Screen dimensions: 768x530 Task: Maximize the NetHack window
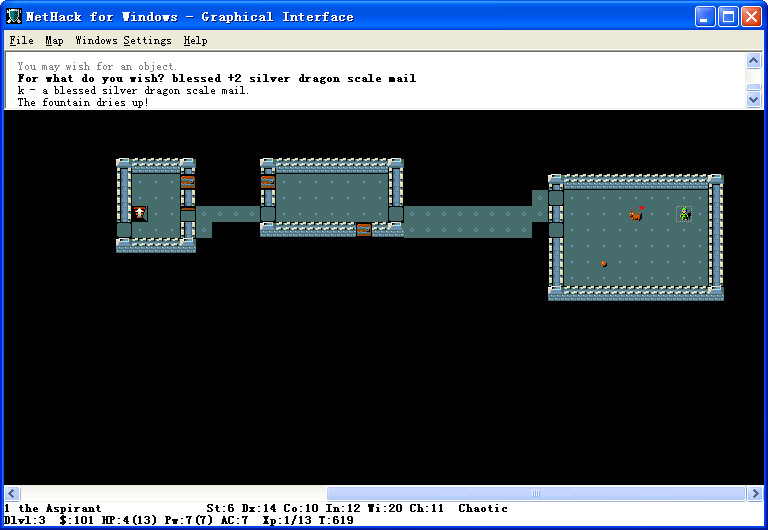(728, 17)
